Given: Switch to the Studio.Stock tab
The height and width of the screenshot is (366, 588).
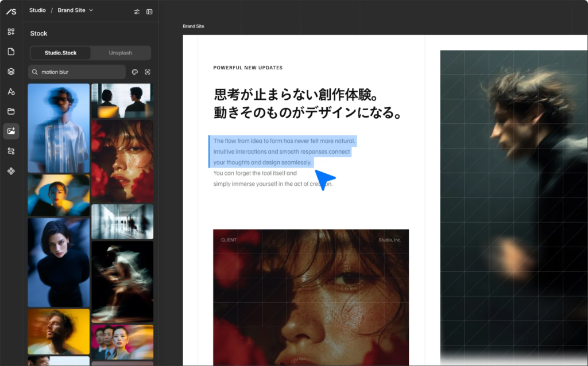Looking at the screenshot, I should point(60,52).
